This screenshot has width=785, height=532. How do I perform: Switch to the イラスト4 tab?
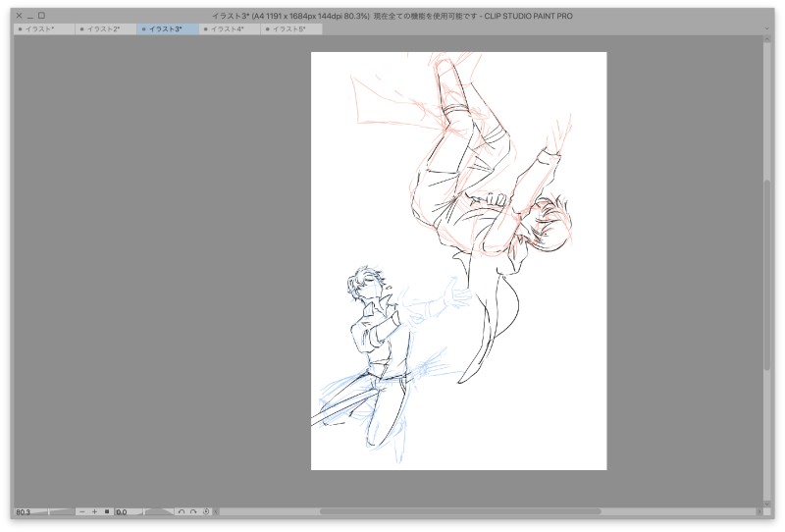[230, 29]
